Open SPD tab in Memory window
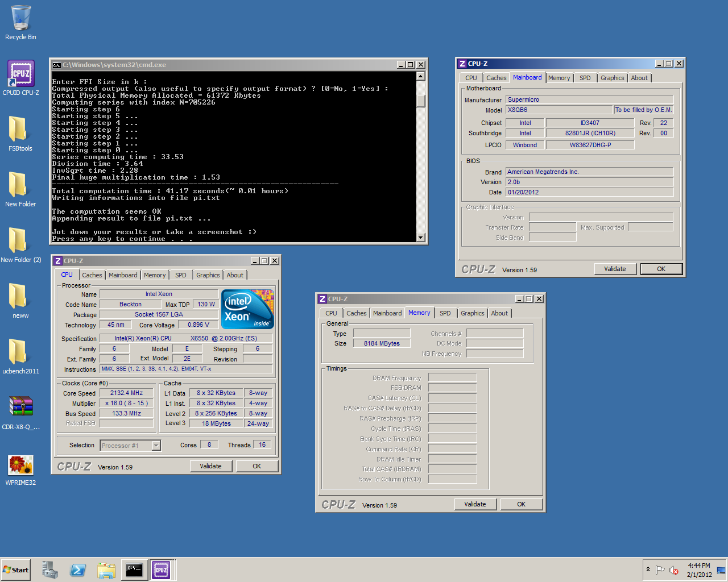 coord(445,313)
